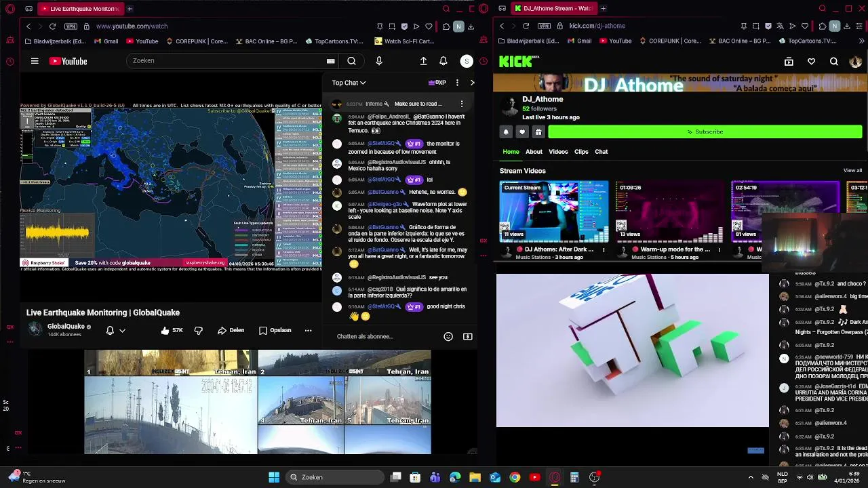
Task: Open the Kick browse streams icon
Action: click(x=789, y=62)
